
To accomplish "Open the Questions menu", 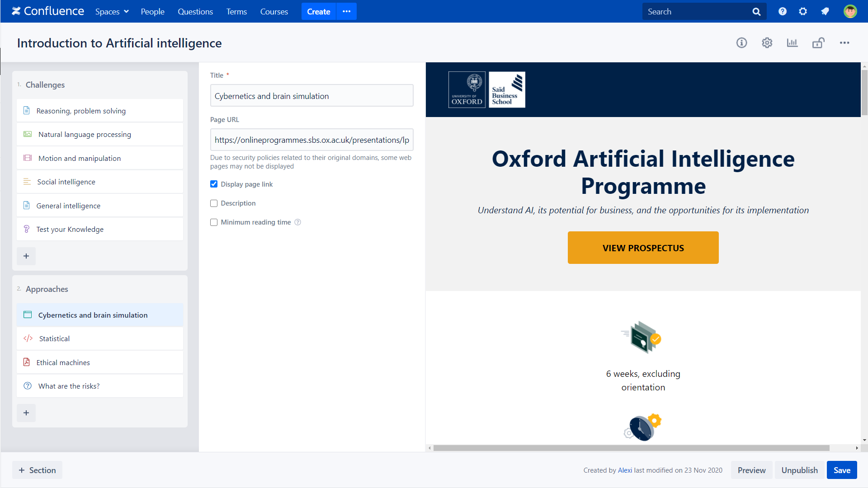I will pyautogui.click(x=195, y=12).
